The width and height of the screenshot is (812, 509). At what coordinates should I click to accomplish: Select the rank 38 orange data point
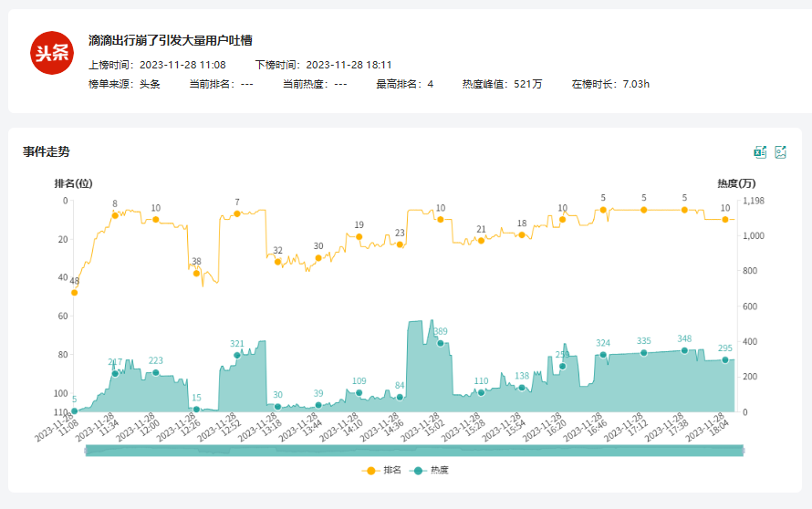point(196,273)
